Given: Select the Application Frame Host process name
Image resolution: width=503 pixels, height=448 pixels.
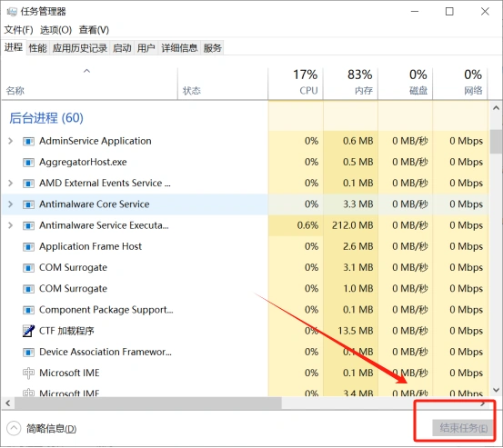Looking at the screenshot, I should click(x=90, y=246).
